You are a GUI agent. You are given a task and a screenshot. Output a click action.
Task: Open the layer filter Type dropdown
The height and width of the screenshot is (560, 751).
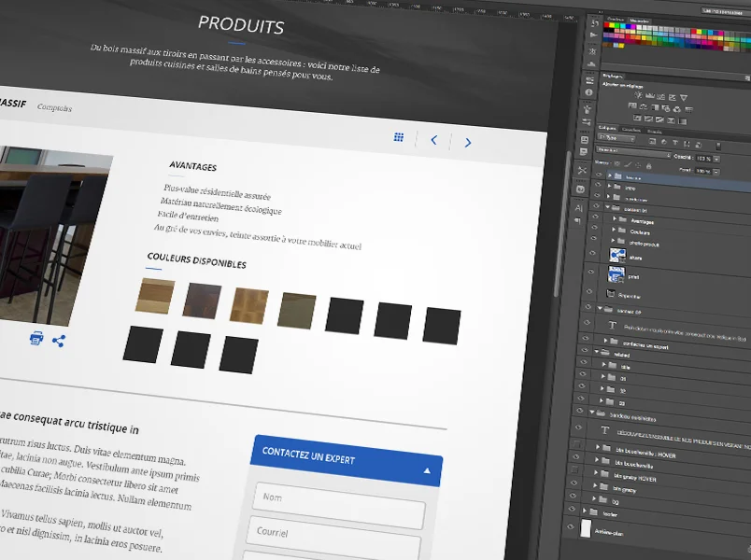coord(616,138)
